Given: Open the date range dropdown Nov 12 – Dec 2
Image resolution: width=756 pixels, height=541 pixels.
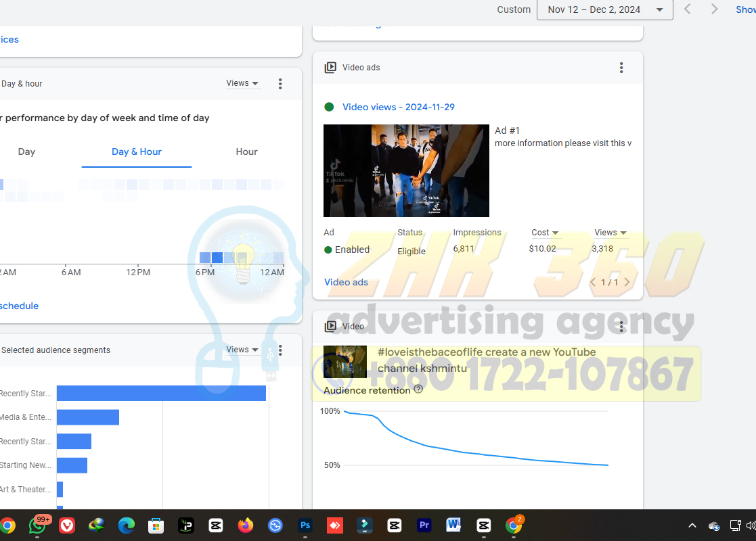Looking at the screenshot, I should [x=604, y=9].
